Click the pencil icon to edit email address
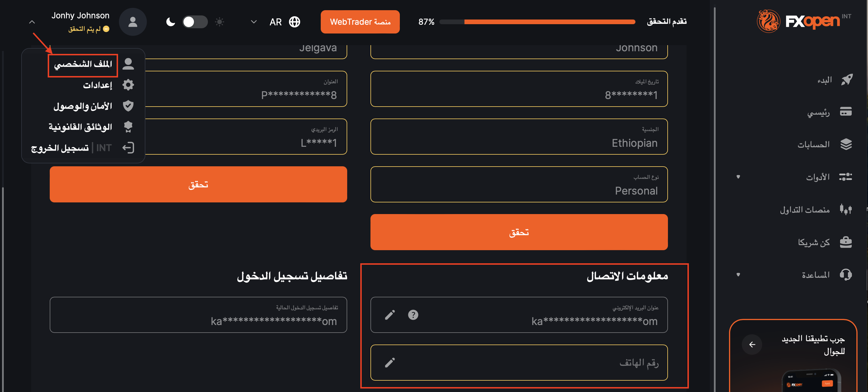Image resolution: width=868 pixels, height=392 pixels. coord(390,315)
